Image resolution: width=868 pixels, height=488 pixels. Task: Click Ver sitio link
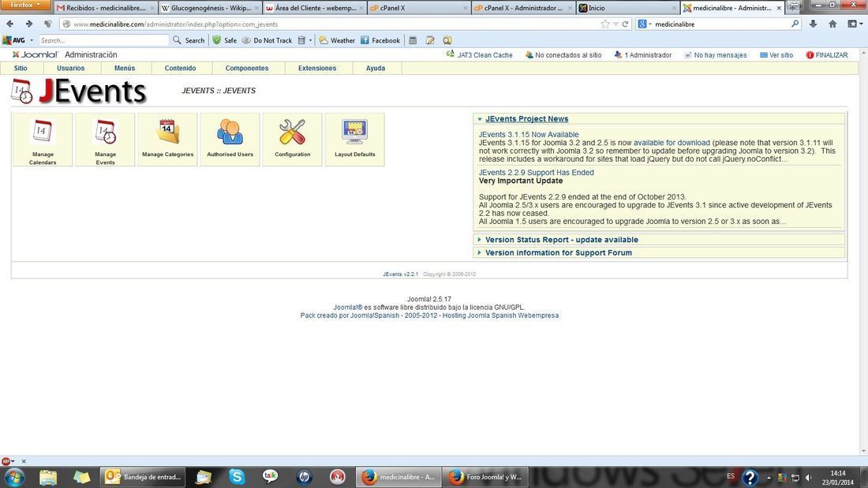click(776, 54)
